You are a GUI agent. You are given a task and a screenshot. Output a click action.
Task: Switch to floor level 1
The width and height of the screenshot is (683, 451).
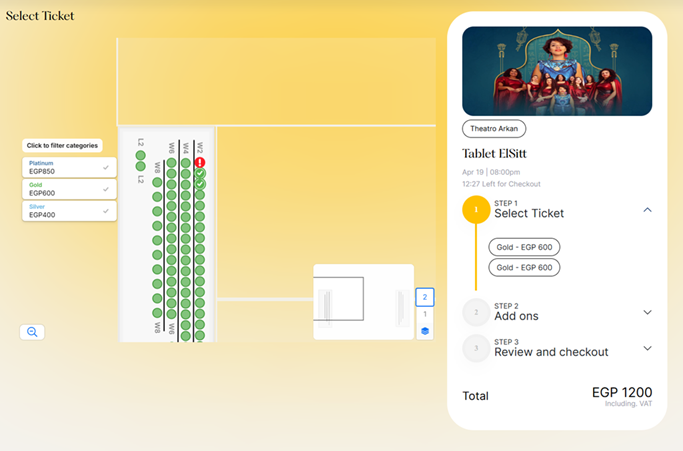(425, 314)
